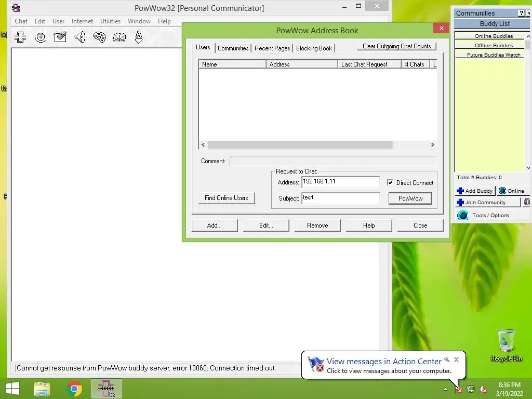Click the paint palette toolbar icon
The height and width of the screenshot is (399, 532).
pyautogui.click(x=99, y=37)
